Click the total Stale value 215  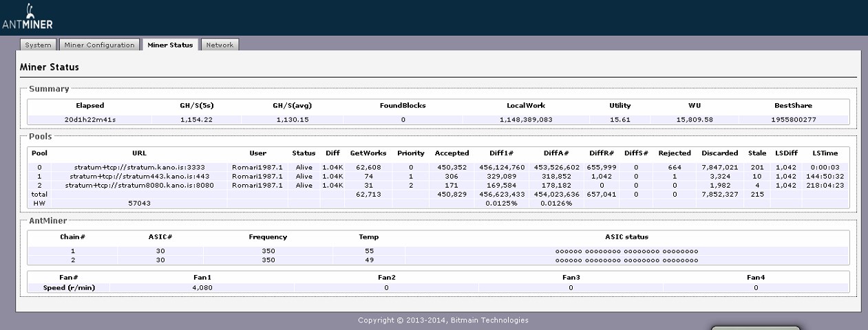tap(757, 195)
